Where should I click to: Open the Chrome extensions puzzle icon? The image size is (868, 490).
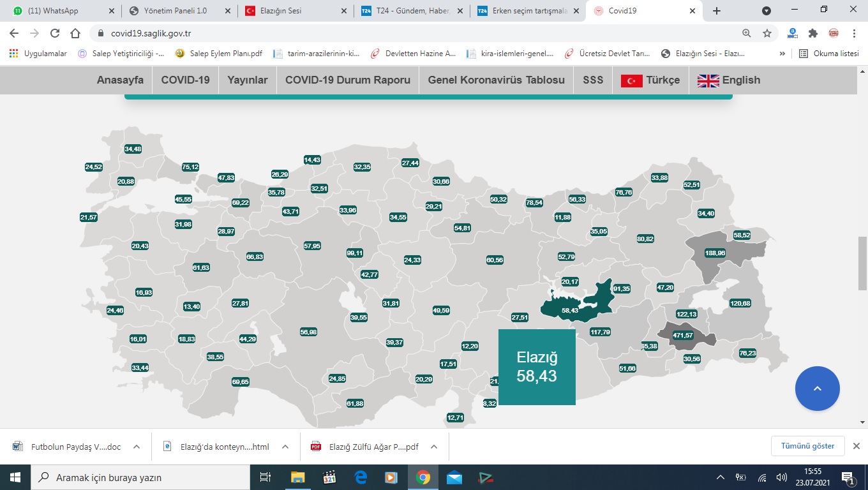coord(812,33)
